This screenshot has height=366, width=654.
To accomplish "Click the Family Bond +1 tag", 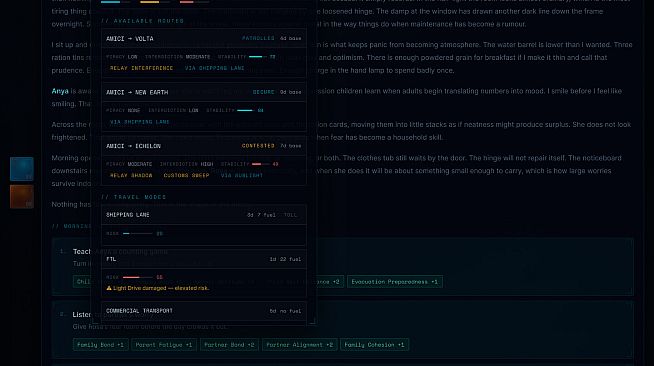I will pos(101,345).
